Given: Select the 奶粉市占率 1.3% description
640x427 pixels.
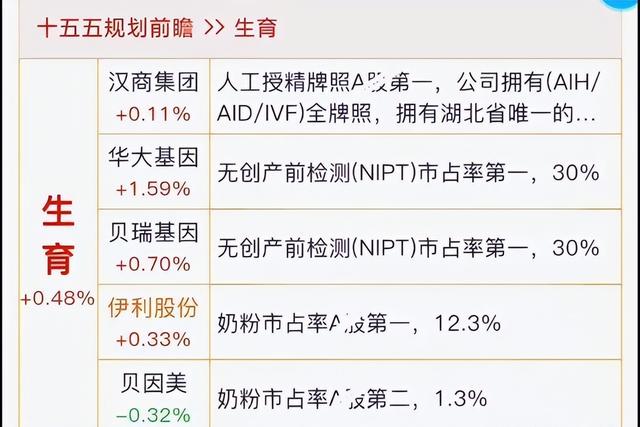Looking at the screenshot, I should pos(352,399).
